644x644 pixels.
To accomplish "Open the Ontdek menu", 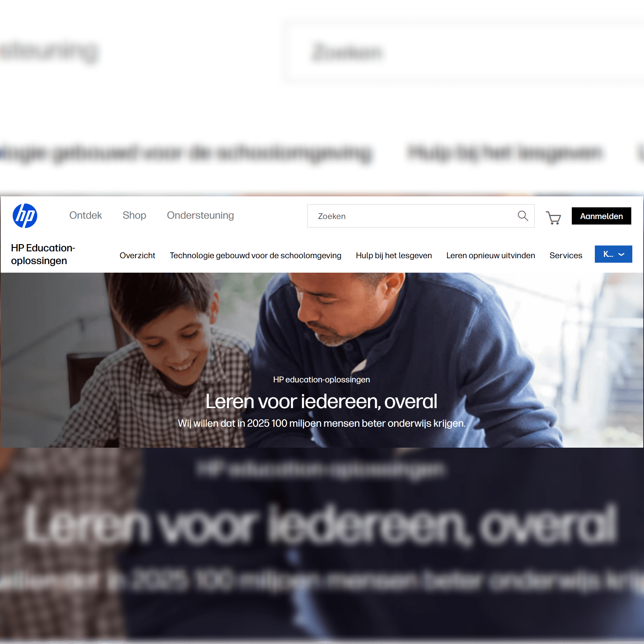I will coord(85,215).
